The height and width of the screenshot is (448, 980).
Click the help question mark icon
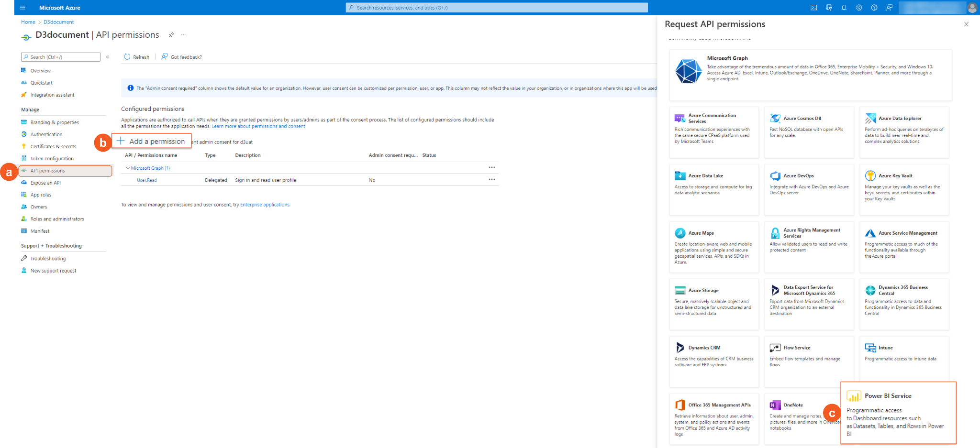pyautogui.click(x=874, y=8)
